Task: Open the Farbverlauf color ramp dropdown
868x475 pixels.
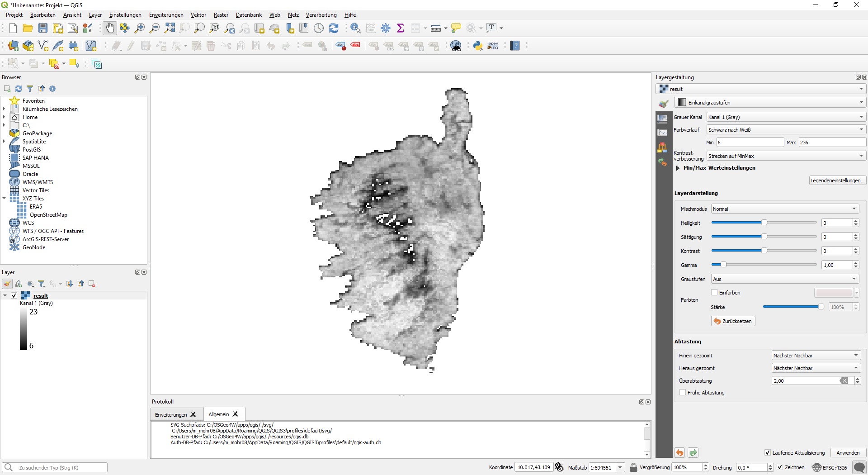Action: [x=785, y=130]
